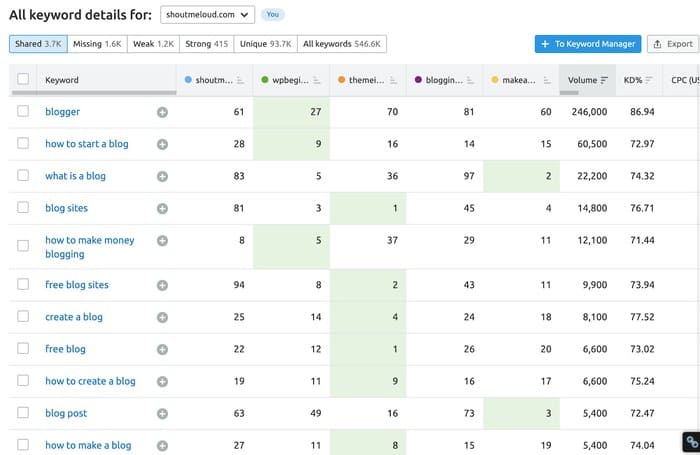
Task: Switch to the Shared 3.7K tab
Action: [x=38, y=44]
